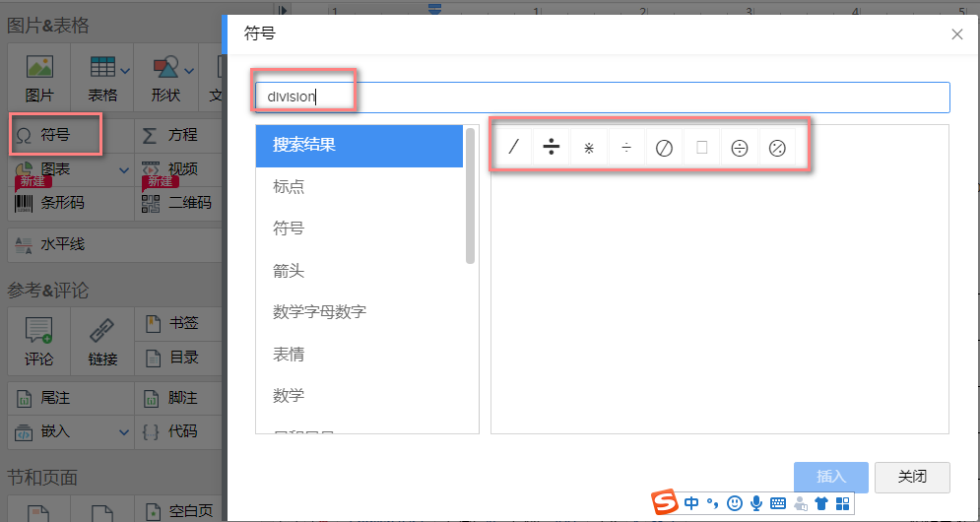980x522 pixels.
Task: Click the 图片 insert icon
Action: point(39,68)
